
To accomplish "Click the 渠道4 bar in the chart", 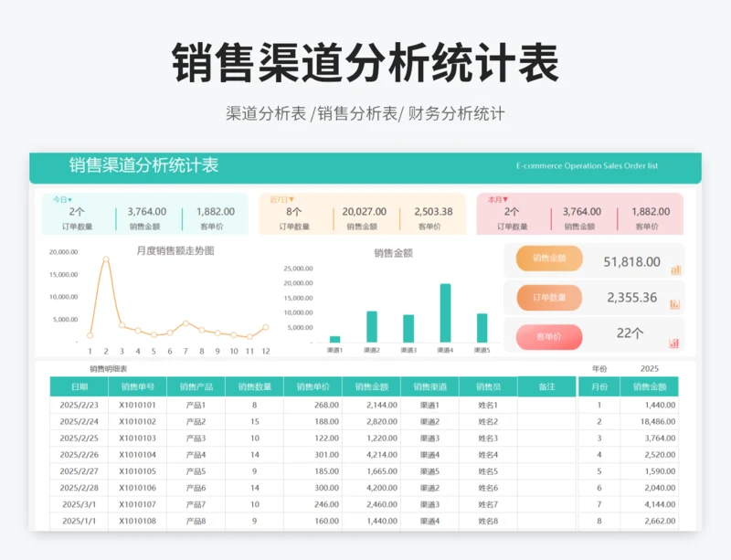I will pos(445,312).
